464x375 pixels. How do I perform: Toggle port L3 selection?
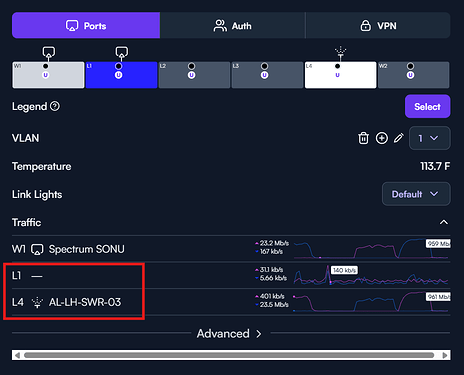(267, 75)
